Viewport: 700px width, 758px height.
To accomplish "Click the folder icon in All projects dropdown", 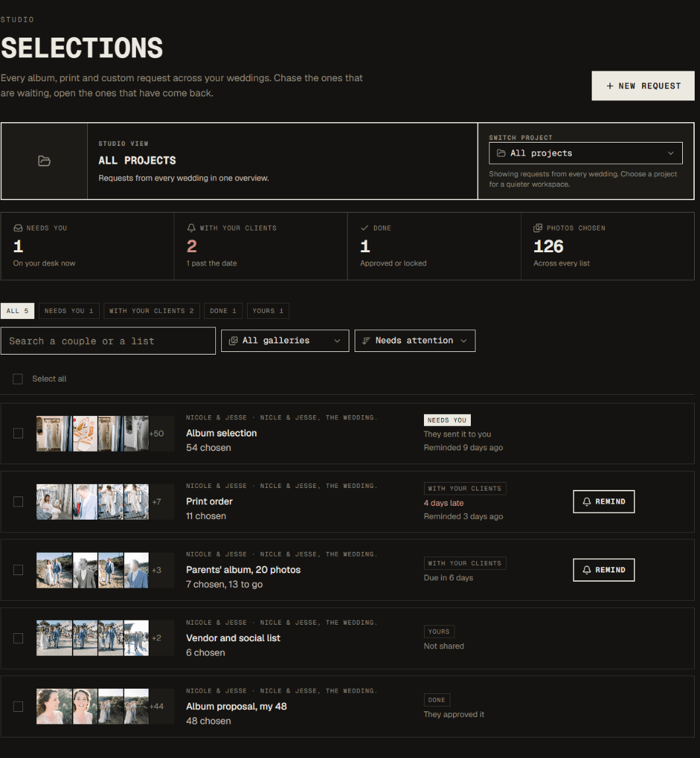I will click(501, 153).
